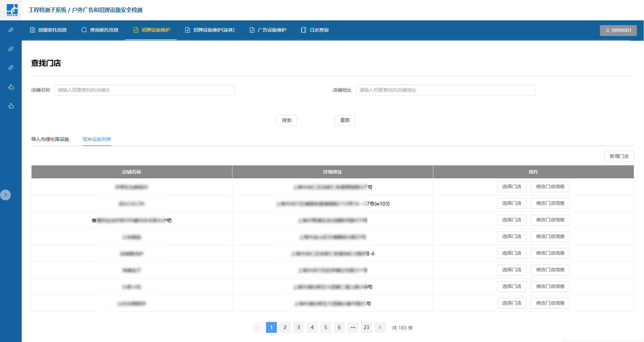Open the 查询委托信息 search menu
This screenshot has width=644, height=342.
100,30
